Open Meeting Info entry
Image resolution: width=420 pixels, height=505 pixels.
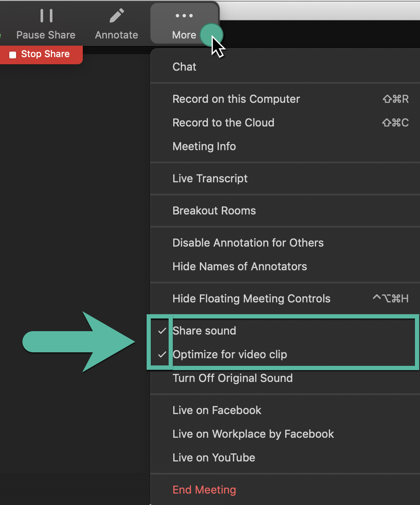point(205,146)
